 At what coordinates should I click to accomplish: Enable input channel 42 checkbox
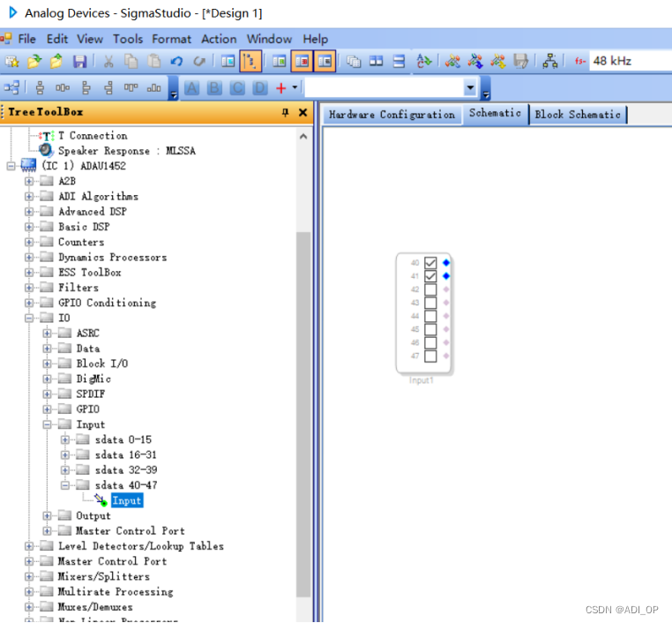pos(430,289)
